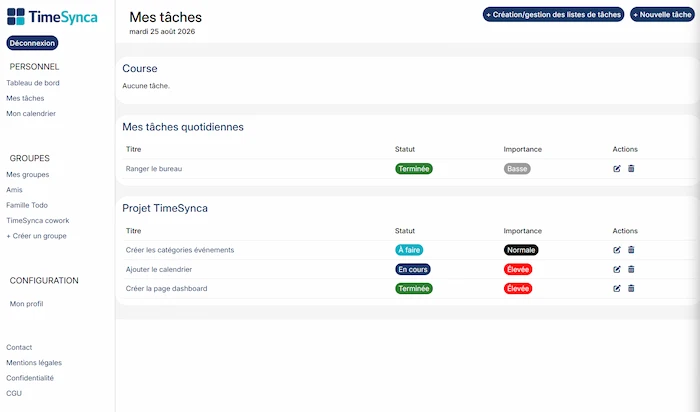
Task: Edit the 'Ajouter le calendrier' task
Action: click(x=617, y=269)
